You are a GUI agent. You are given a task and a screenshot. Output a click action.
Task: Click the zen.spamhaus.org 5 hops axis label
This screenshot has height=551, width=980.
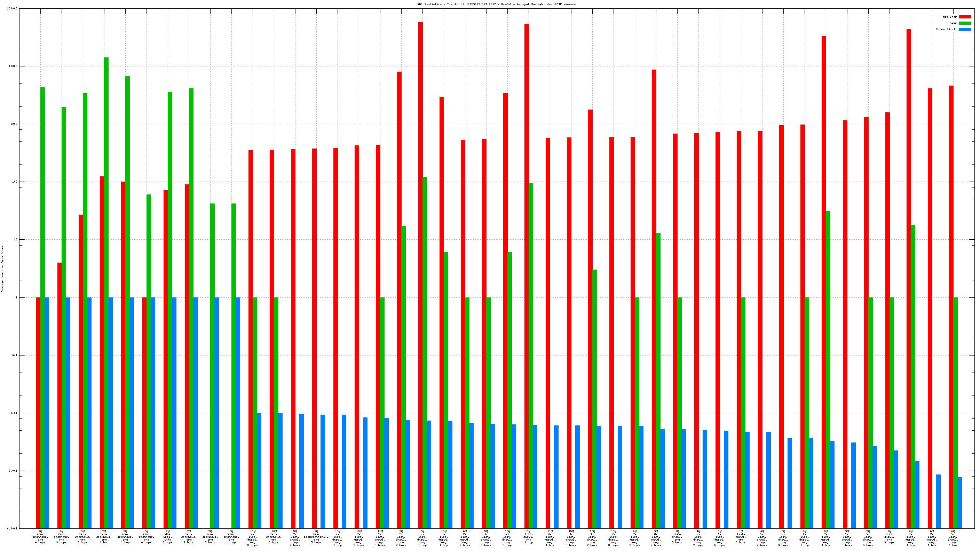pyautogui.click(x=210, y=536)
